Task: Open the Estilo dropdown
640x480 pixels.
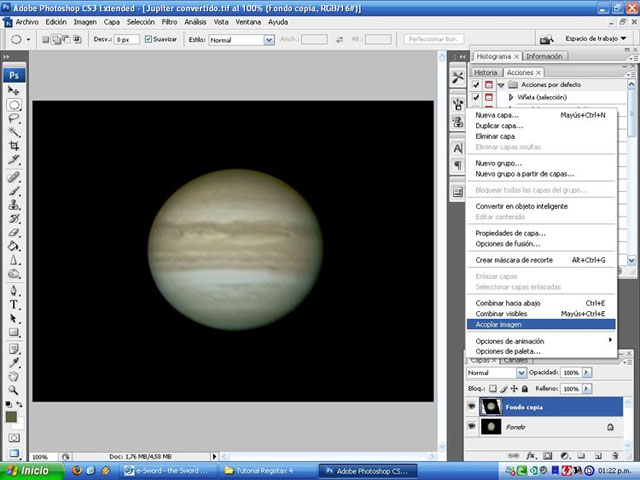Action: click(269, 40)
